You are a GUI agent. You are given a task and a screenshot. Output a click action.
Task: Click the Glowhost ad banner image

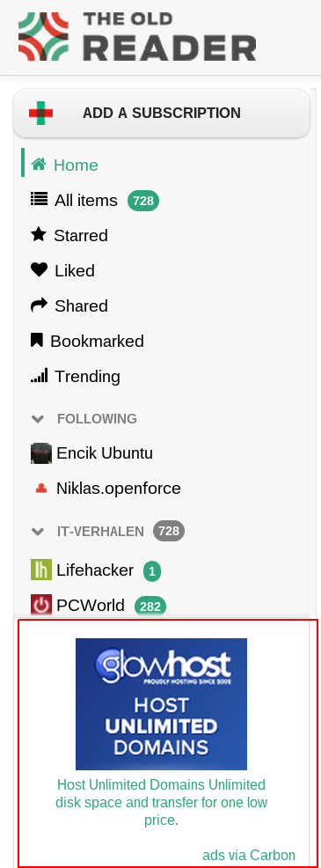pos(161,703)
